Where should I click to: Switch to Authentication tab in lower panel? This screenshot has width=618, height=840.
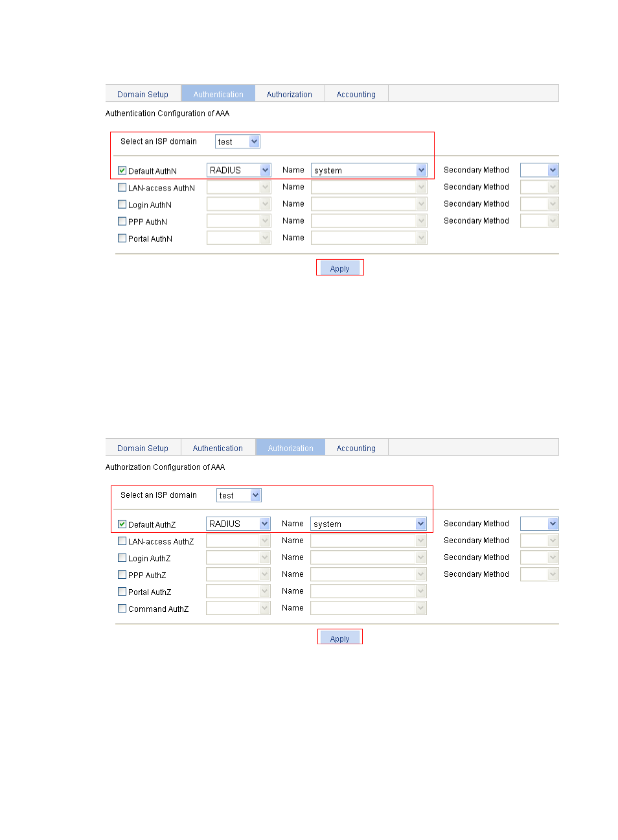[x=218, y=448]
